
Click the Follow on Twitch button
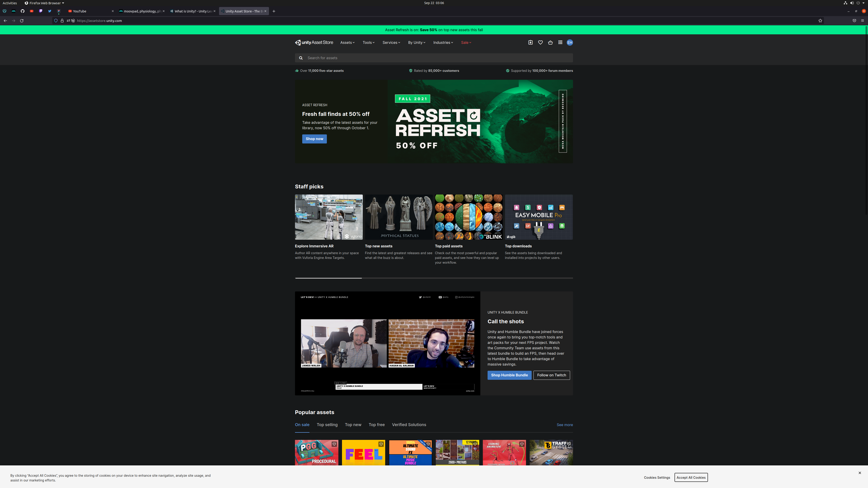point(551,375)
